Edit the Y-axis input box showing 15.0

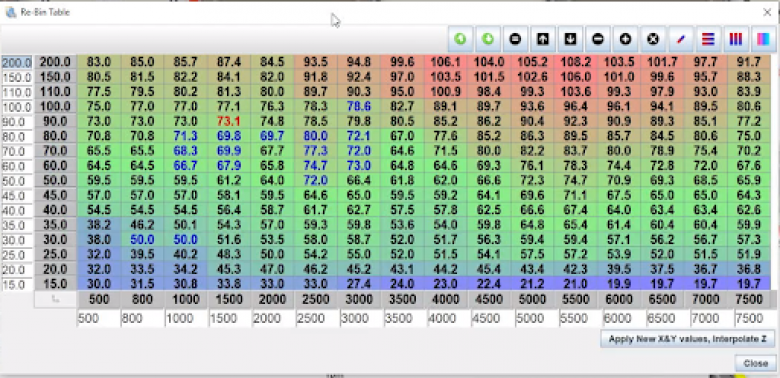(x=17, y=284)
